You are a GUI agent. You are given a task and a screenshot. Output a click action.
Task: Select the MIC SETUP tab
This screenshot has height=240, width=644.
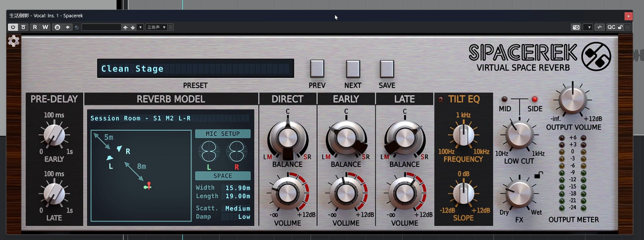pos(223,134)
